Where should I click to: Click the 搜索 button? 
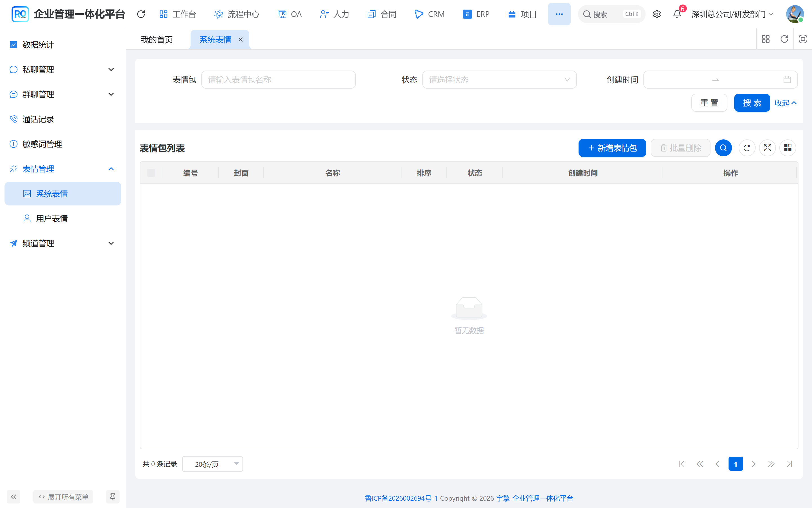pos(752,103)
